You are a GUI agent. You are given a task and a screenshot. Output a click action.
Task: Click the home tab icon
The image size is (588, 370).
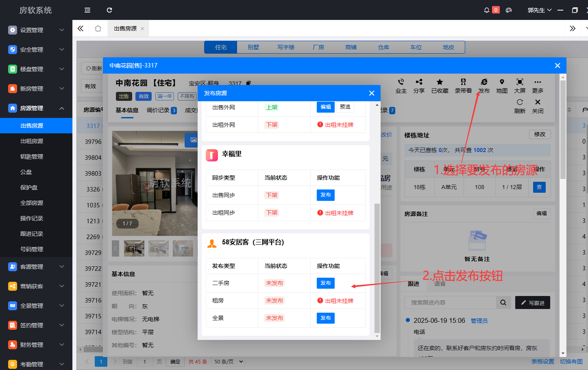98,28
